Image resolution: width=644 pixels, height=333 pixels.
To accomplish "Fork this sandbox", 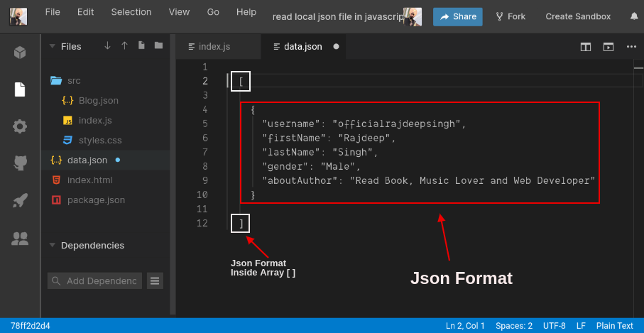I will point(511,17).
